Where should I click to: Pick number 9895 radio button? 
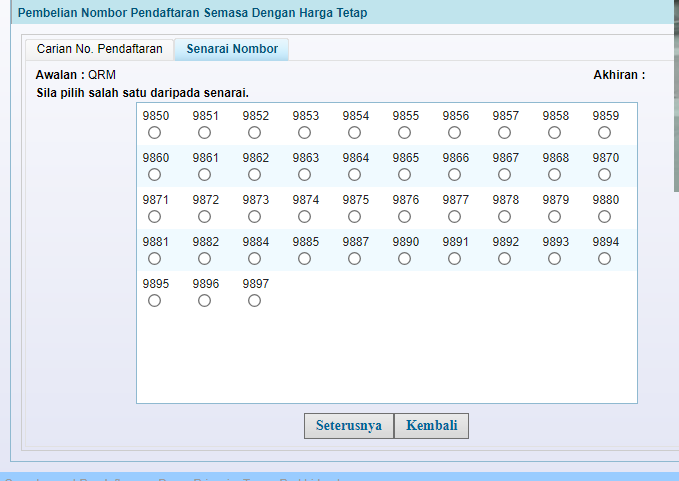155,301
